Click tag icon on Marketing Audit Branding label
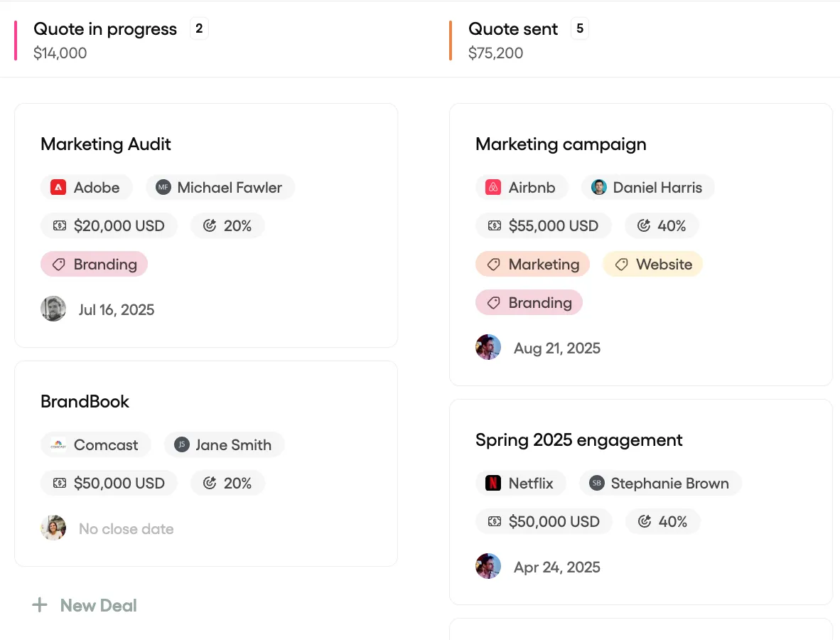 (x=59, y=265)
